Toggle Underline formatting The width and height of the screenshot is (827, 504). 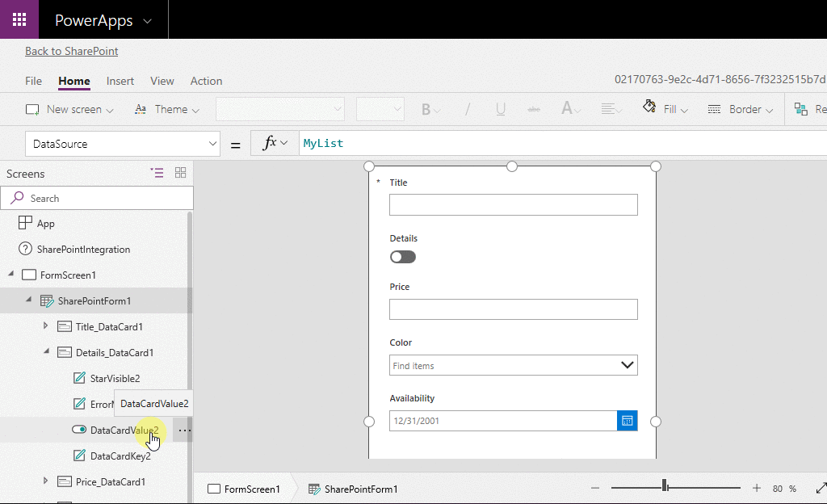501,109
